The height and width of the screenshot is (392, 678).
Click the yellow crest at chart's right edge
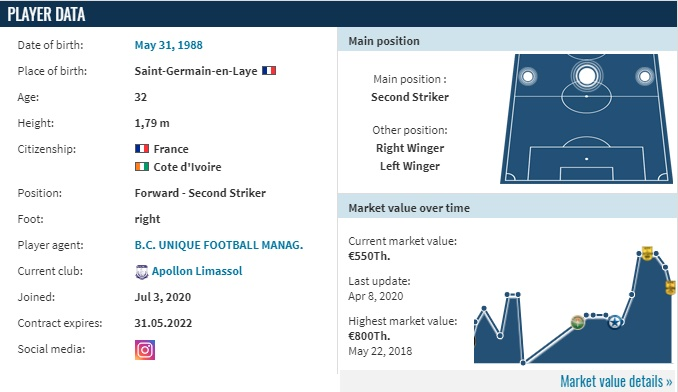click(670, 287)
